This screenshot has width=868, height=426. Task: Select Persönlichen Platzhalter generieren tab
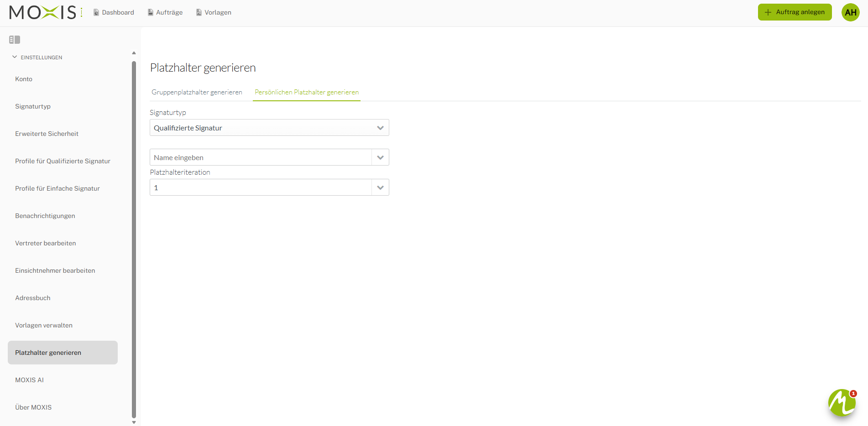[307, 92]
